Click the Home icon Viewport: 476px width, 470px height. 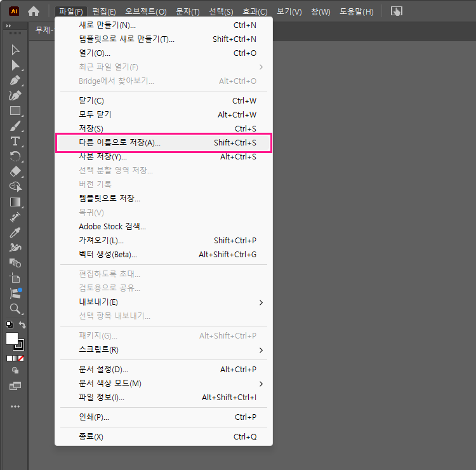34,11
